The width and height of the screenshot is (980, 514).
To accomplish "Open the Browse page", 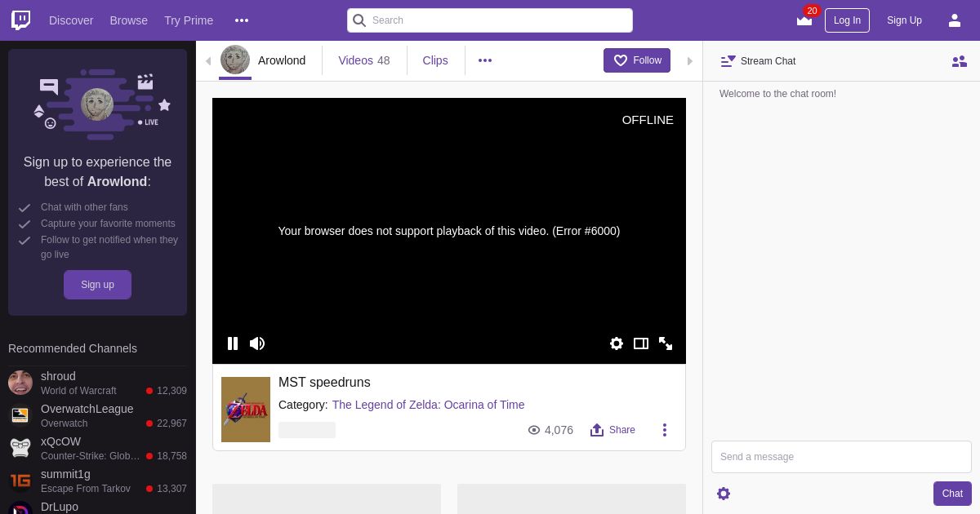I will pos(128,20).
